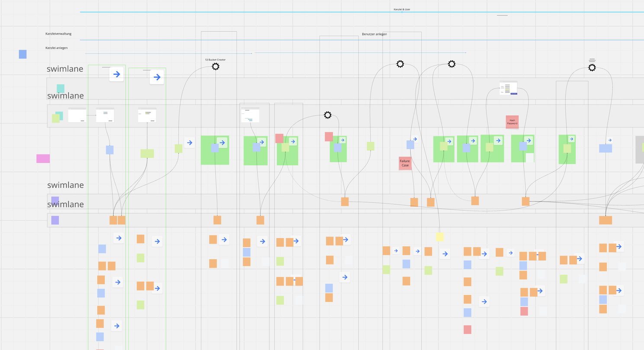The width and height of the screenshot is (644, 350).
Task: Click the blue arrow inside the leftmost green square
Action: coord(222,142)
